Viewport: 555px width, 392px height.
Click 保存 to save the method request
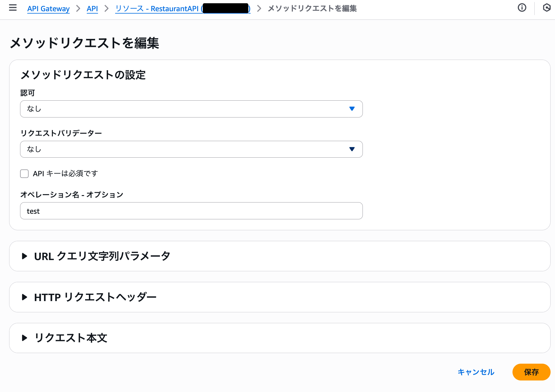click(531, 372)
